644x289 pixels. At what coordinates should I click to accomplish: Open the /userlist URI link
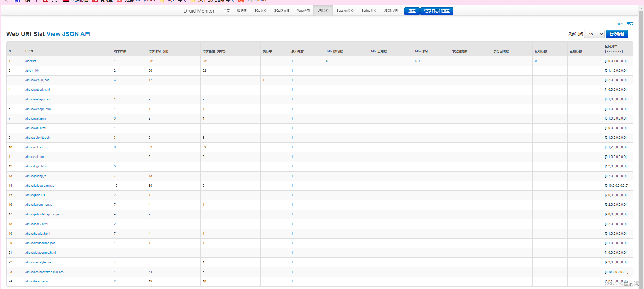point(30,61)
